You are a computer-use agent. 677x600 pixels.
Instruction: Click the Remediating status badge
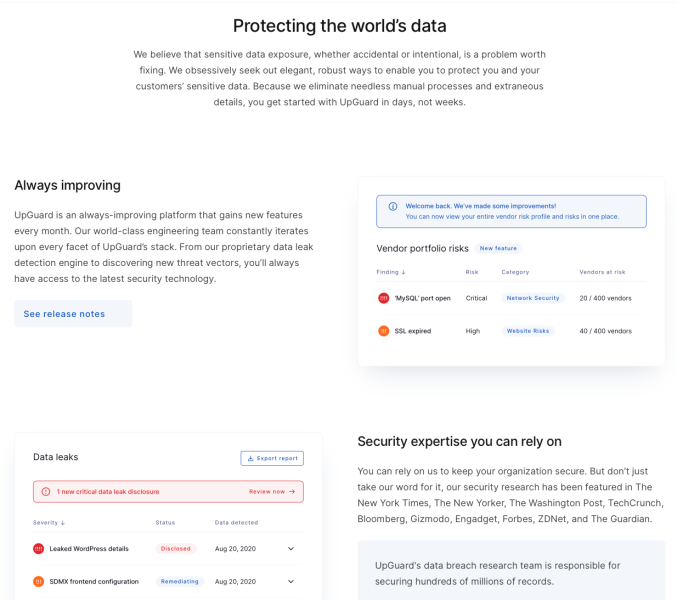click(x=179, y=581)
